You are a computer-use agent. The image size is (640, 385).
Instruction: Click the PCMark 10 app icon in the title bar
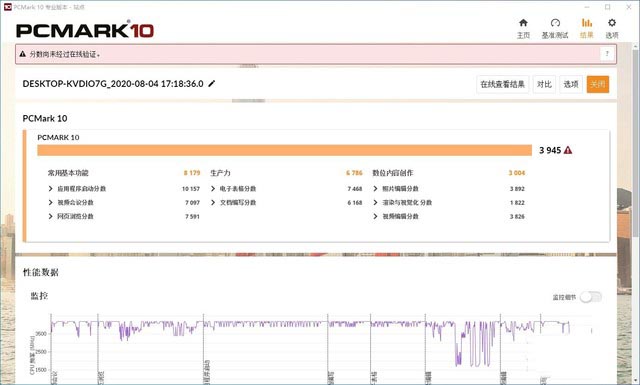pos(7,7)
